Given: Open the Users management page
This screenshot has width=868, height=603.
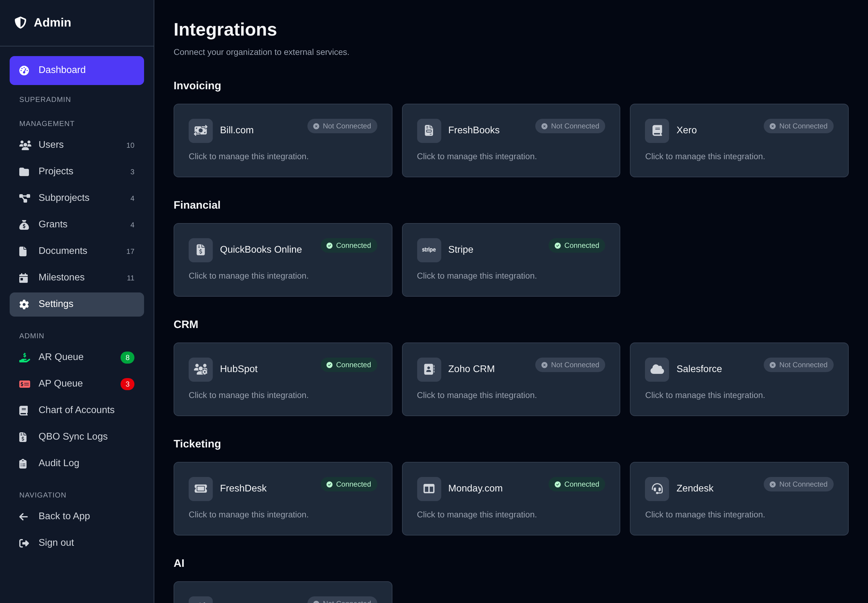Looking at the screenshot, I should click(77, 145).
